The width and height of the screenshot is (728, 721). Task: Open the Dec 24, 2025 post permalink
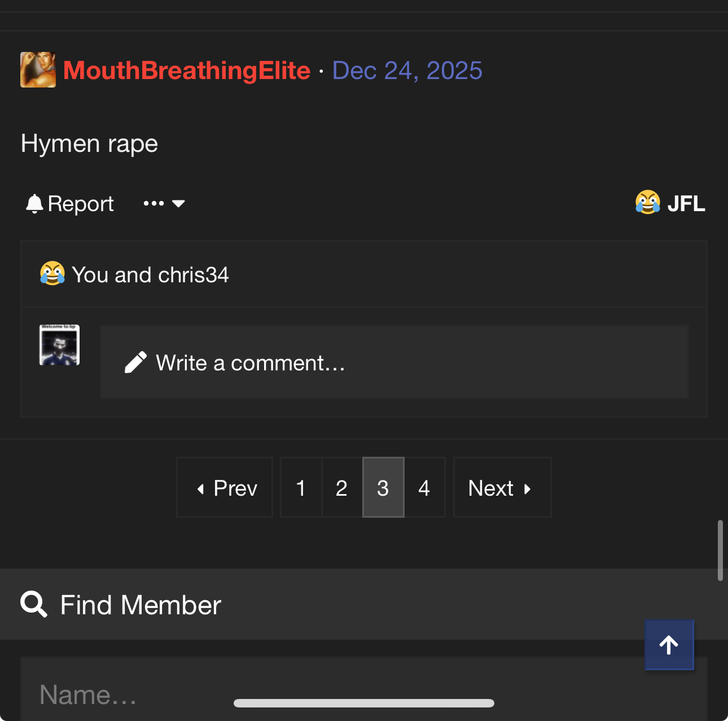(x=407, y=71)
